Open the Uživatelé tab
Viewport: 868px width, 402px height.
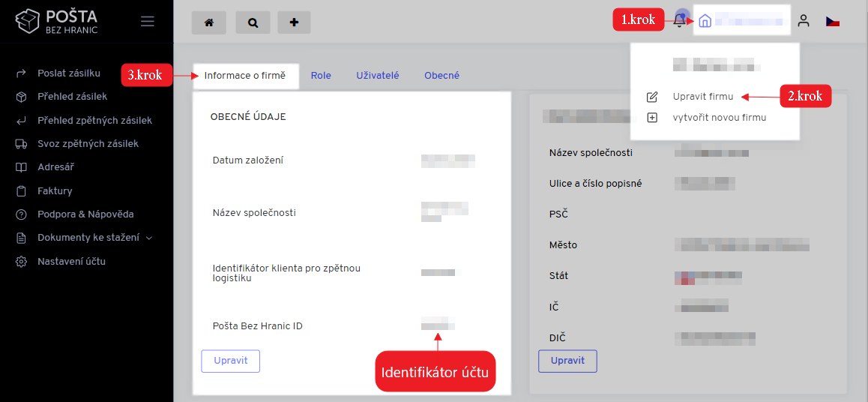coord(377,76)
